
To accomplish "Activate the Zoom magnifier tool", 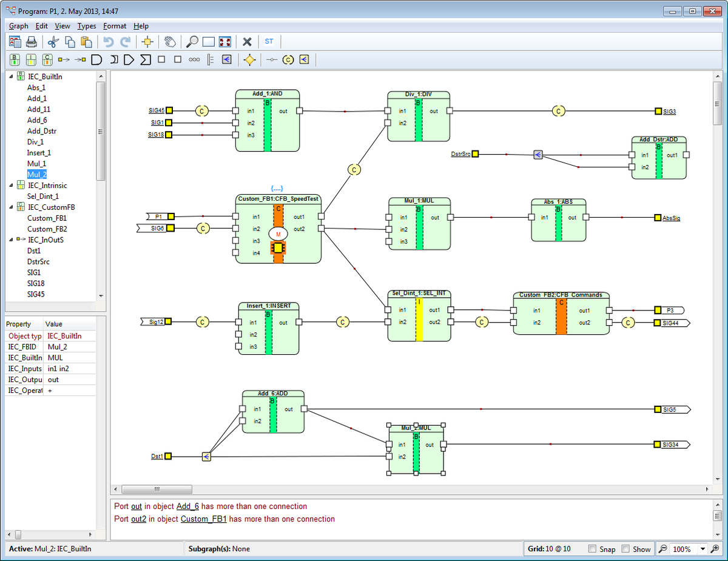I will [x=193, y=42].
